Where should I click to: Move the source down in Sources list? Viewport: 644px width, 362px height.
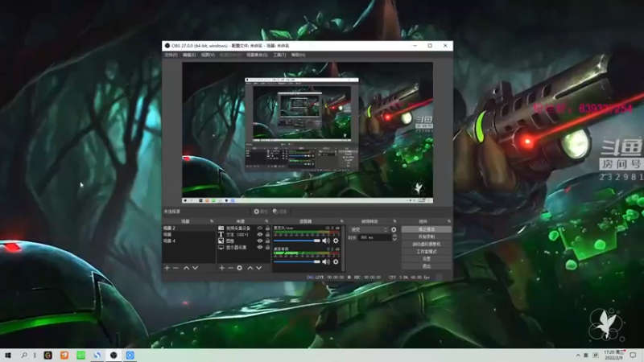click(258, 268)
